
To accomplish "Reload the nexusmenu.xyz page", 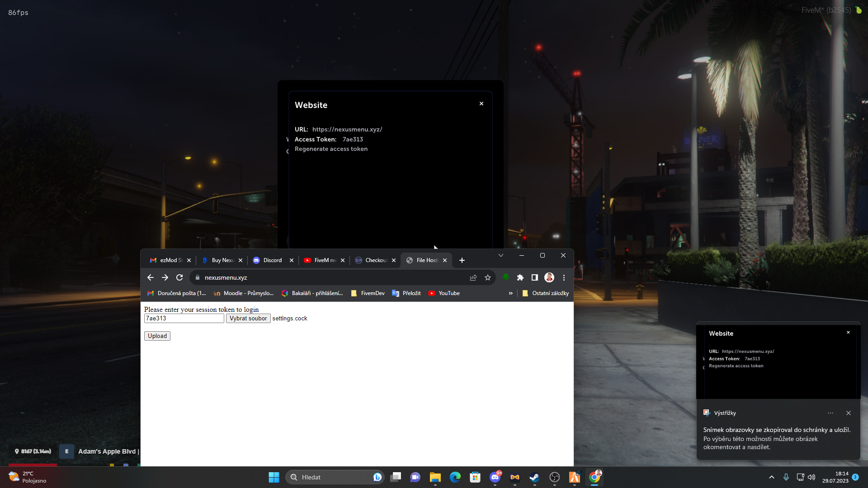I will (x=179, y=277).
